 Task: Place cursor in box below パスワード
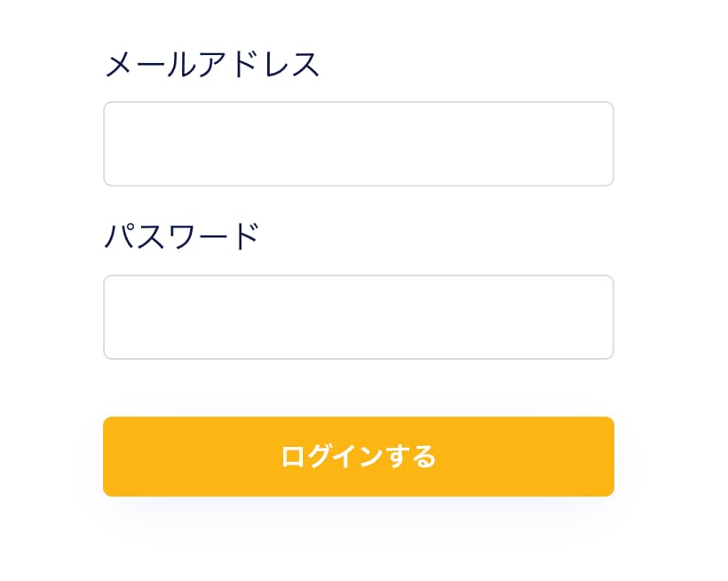[359, 317]
